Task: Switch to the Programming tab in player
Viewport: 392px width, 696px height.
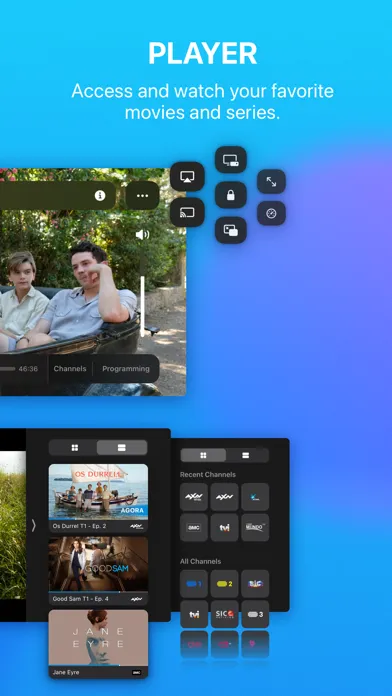Action: (x=126, y=369)
